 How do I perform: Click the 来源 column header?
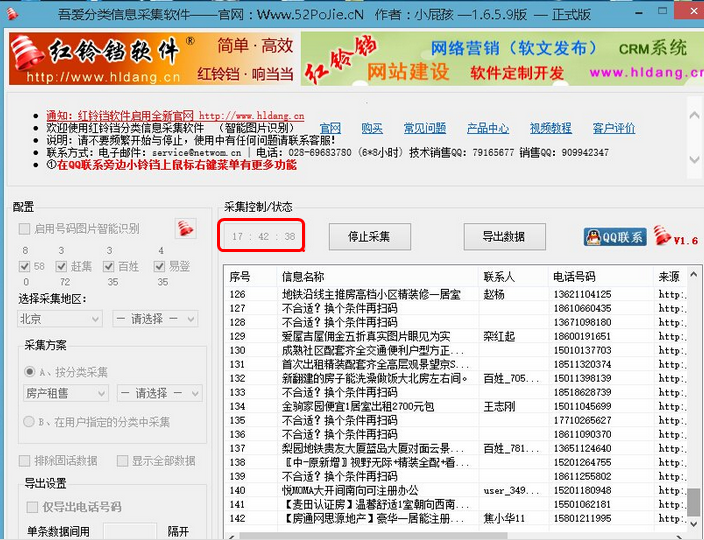tap(669, 277)
